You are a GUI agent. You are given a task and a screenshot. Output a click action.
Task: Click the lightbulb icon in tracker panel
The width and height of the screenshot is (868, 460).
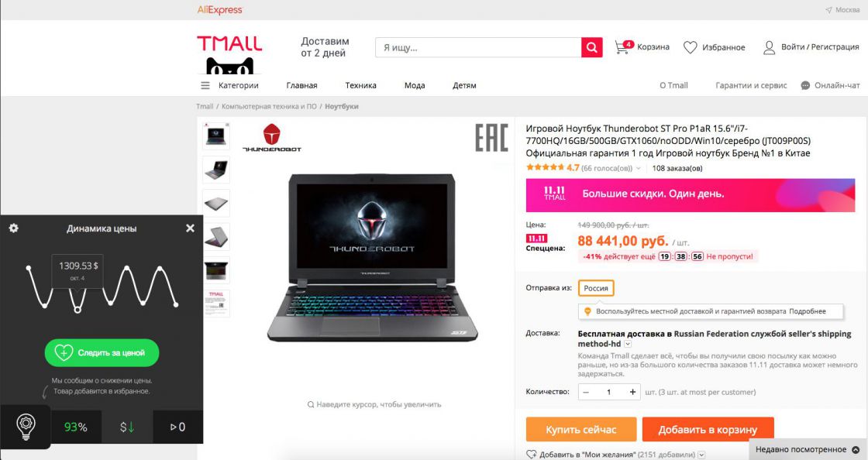coord(26,427)
